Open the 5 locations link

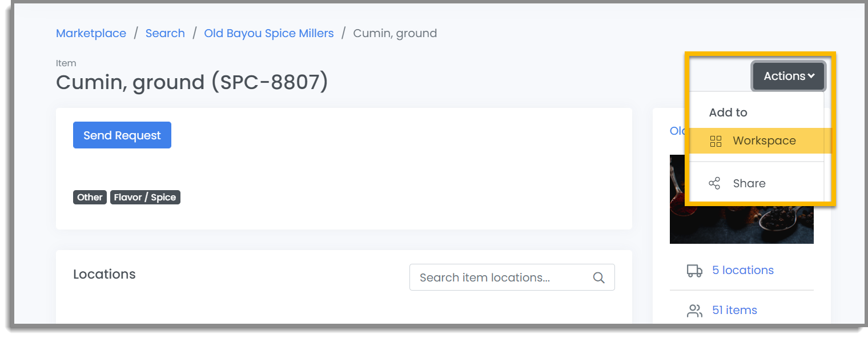click(x=743, y=270)
